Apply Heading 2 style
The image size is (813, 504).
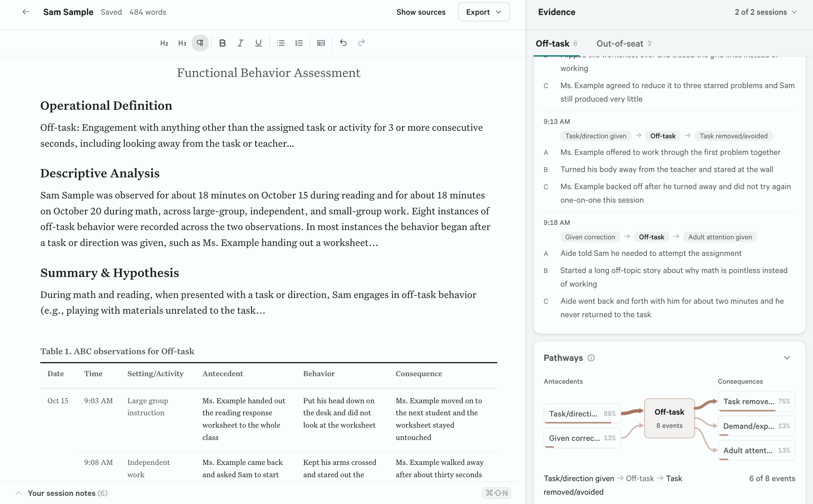pos(164,43)
